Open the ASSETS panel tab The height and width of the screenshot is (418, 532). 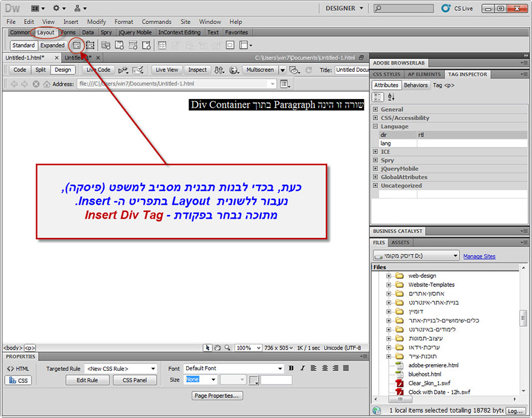(400, 243)
